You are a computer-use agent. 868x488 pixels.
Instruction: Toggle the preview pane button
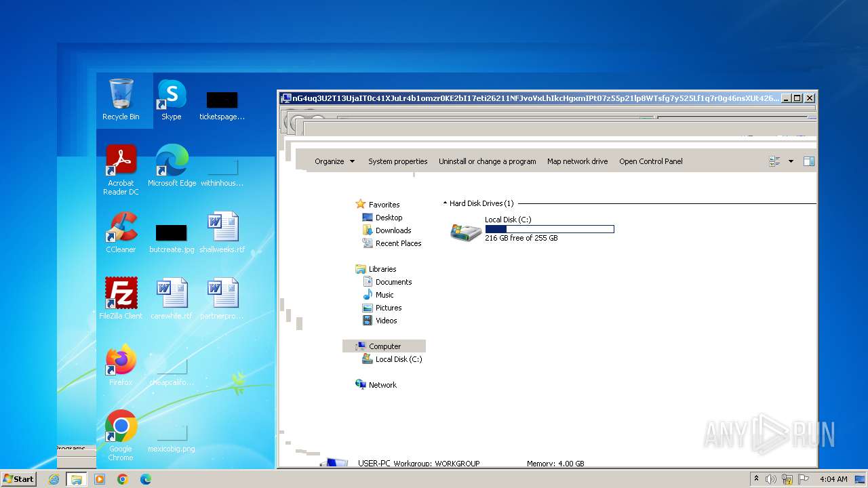808,161
